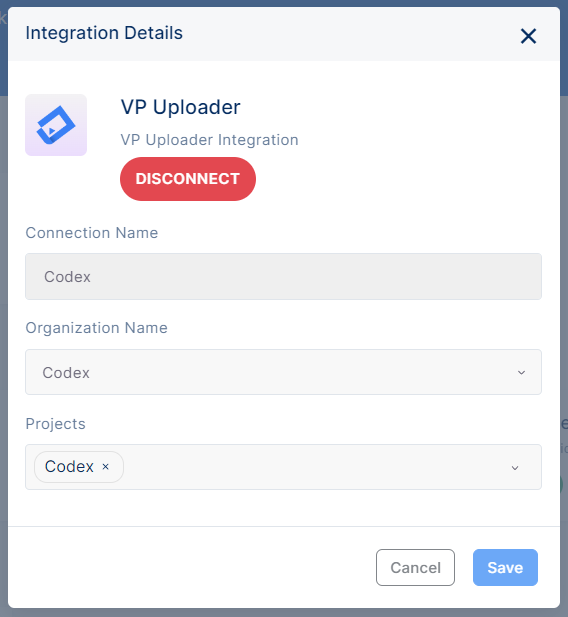This screenshot has width=568, height=617.
Task: Save the integration details
Action: pos(505,567)
